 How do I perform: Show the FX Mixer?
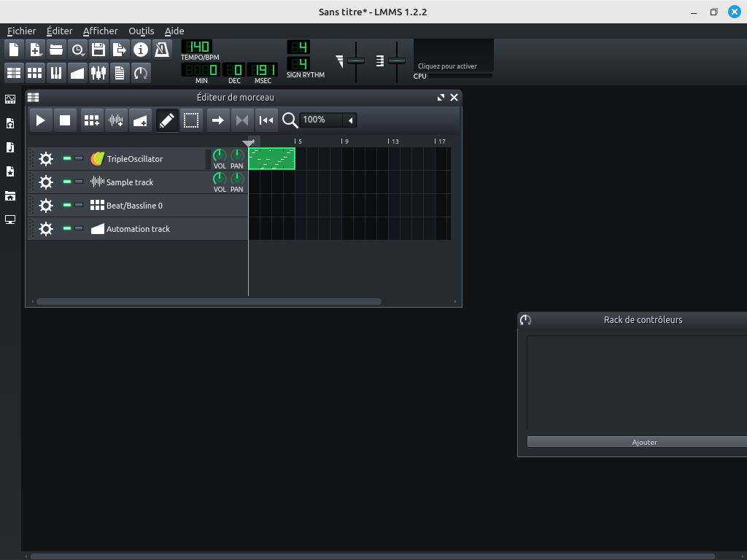point(98,73)
